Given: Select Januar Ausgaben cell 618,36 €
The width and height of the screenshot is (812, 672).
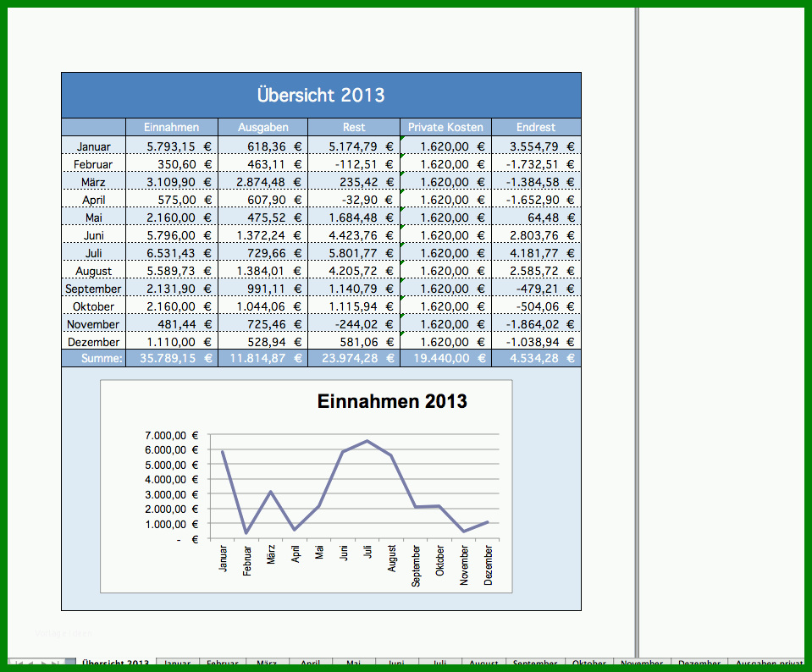Looking at the screenshot, I should click(x=263, y=146).
